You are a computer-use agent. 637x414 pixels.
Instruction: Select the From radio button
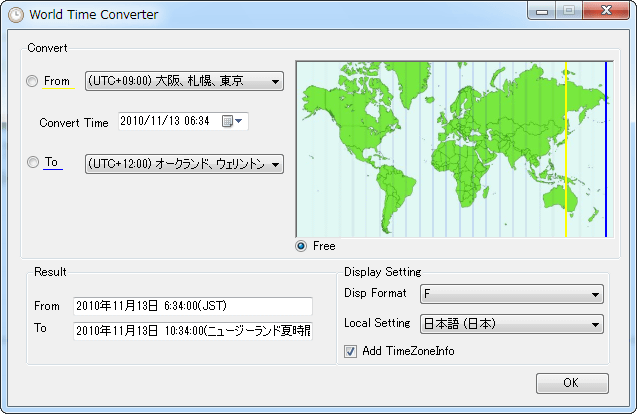(33, 81)
